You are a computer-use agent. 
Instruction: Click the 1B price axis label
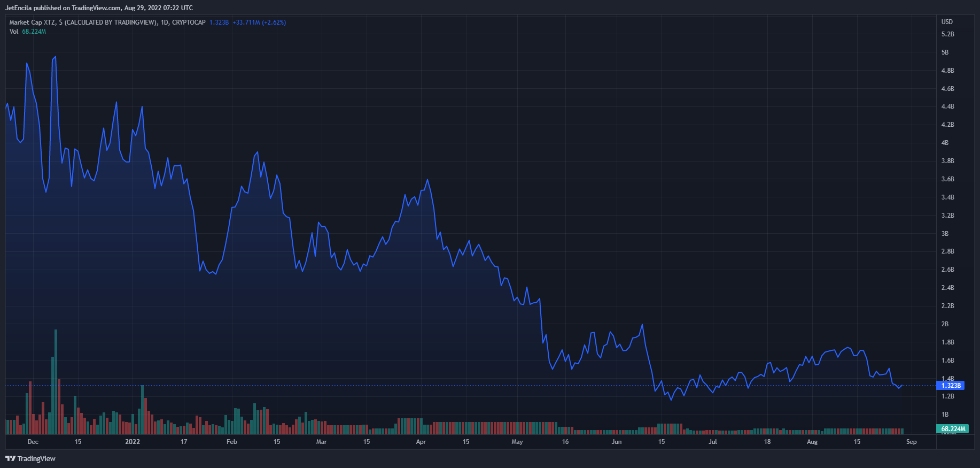pos(945,415)
